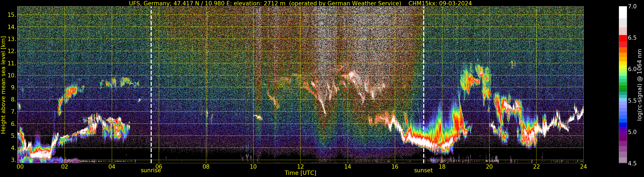This screenshot has height=177, width=644.
Task: Click the '24' tick on the time axis
Action: [x=583, y=167]
